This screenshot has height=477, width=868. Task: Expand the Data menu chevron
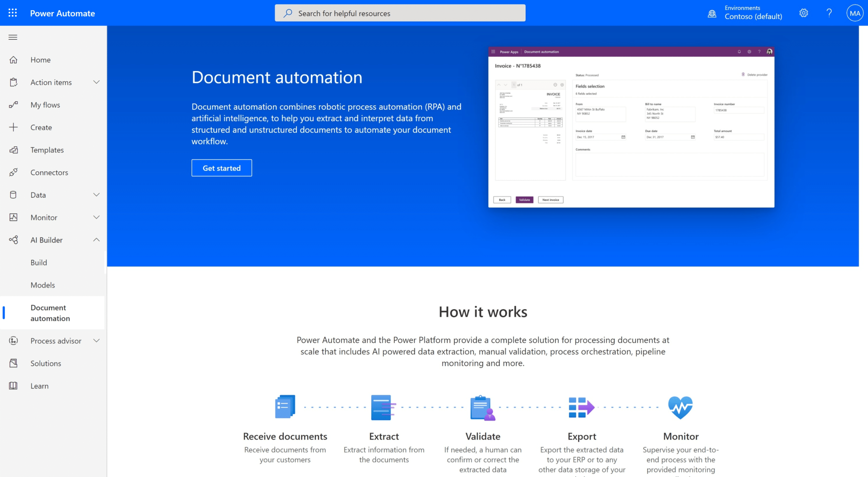click(96, 195)
